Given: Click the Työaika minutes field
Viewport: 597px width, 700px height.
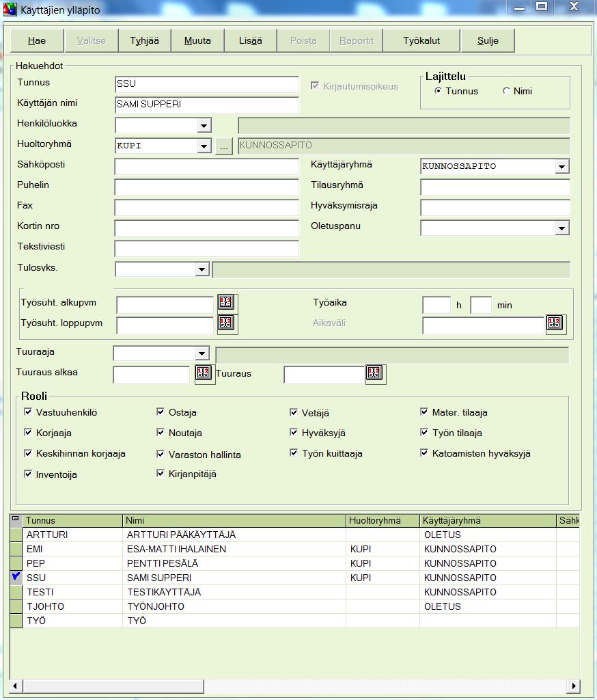Looking at the screenshot, I should [481, 305].
